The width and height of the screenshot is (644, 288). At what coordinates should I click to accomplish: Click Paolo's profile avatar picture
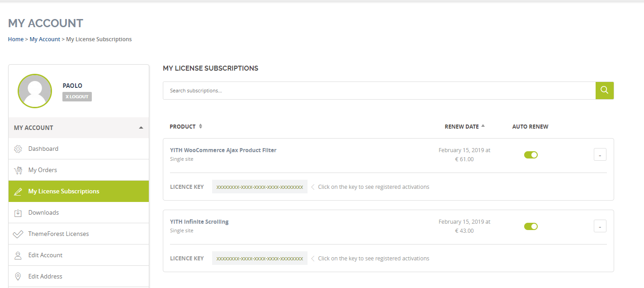click(35, 91)
